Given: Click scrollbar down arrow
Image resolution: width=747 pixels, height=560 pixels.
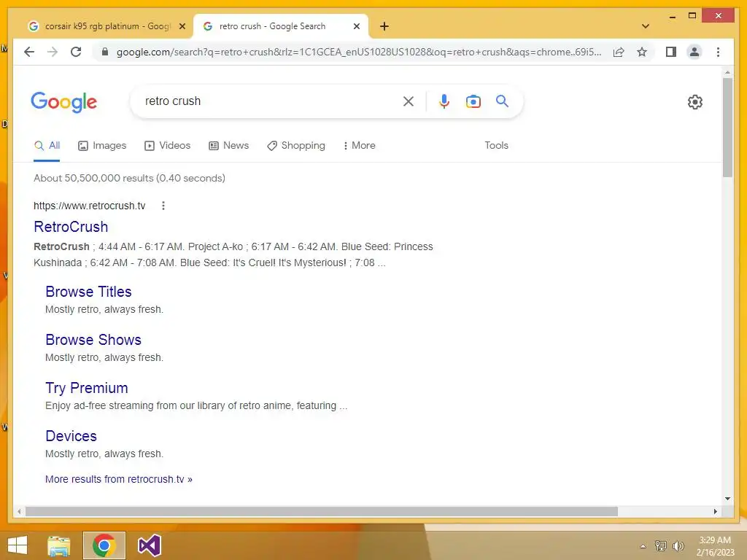Looking at the screenshot, I should pyautogui.click(x=727, y=499).
